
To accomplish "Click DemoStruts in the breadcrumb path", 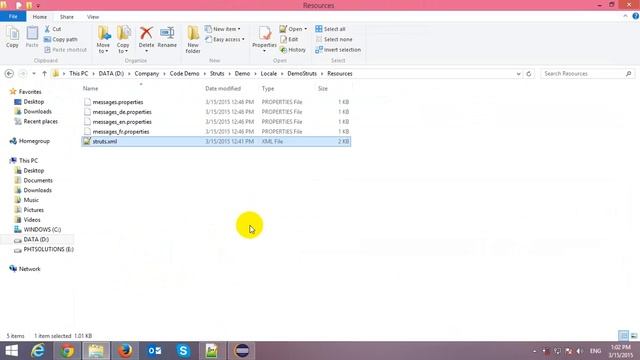I will click(x=302, y=73).
